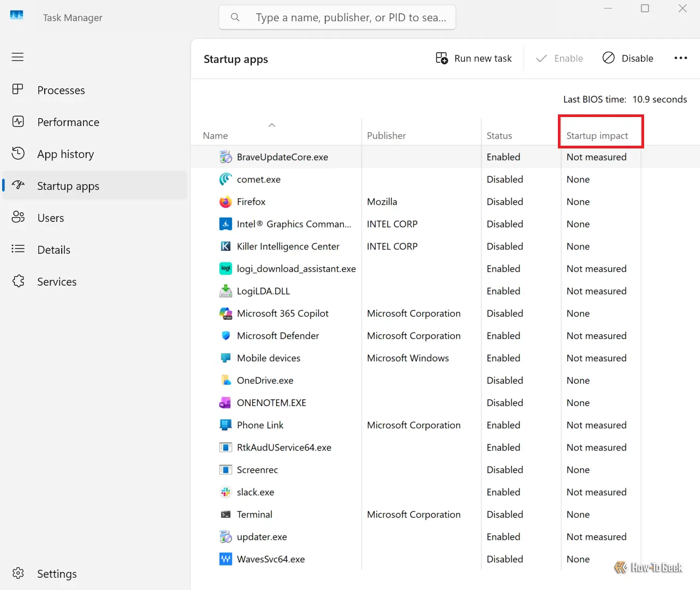
Task: Click the updater.exe icon
Action: 226,537
